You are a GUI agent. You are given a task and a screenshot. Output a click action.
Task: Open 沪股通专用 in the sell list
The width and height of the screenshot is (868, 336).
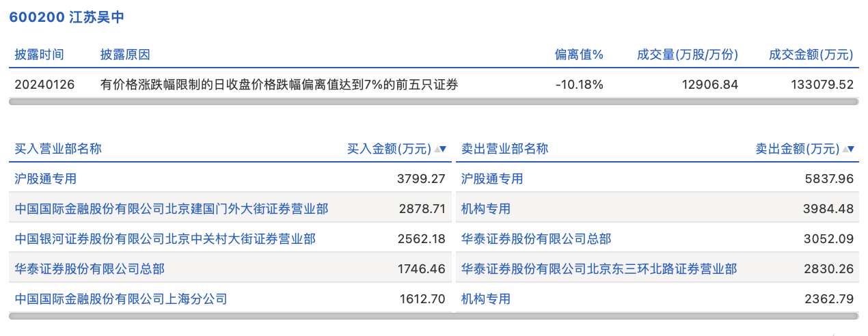point(492,179)
